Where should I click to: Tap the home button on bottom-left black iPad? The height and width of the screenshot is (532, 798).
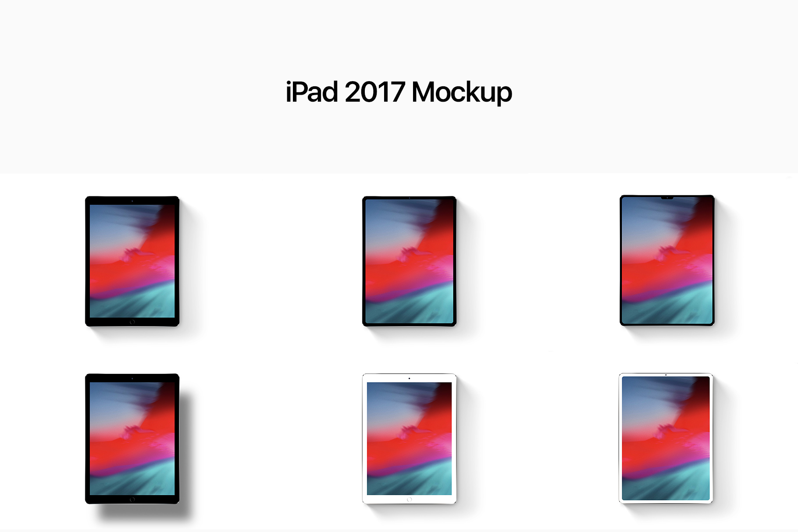pos(132,500)
